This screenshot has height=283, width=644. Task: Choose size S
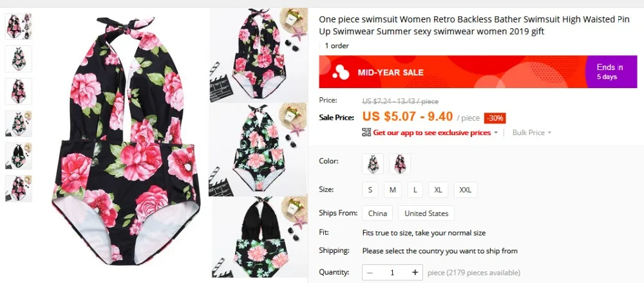click(x=370, y=190)
